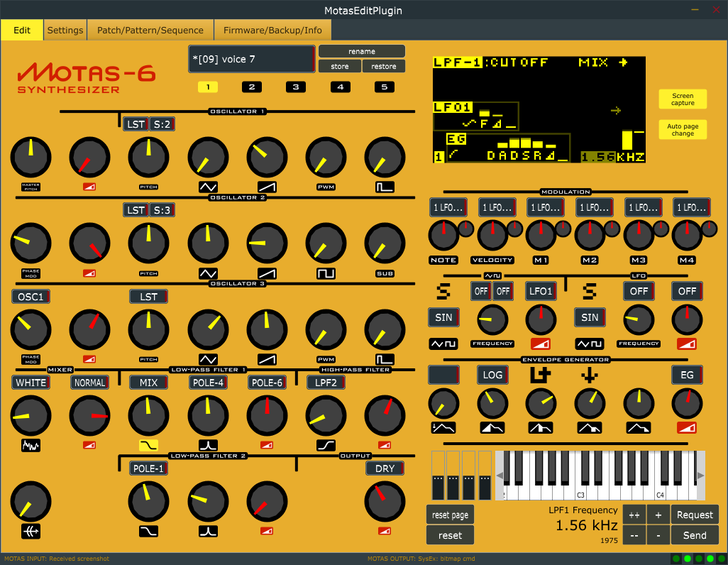Click the Screen capture button
Screen dimensions: 728x565
click(x=683, y=99)
